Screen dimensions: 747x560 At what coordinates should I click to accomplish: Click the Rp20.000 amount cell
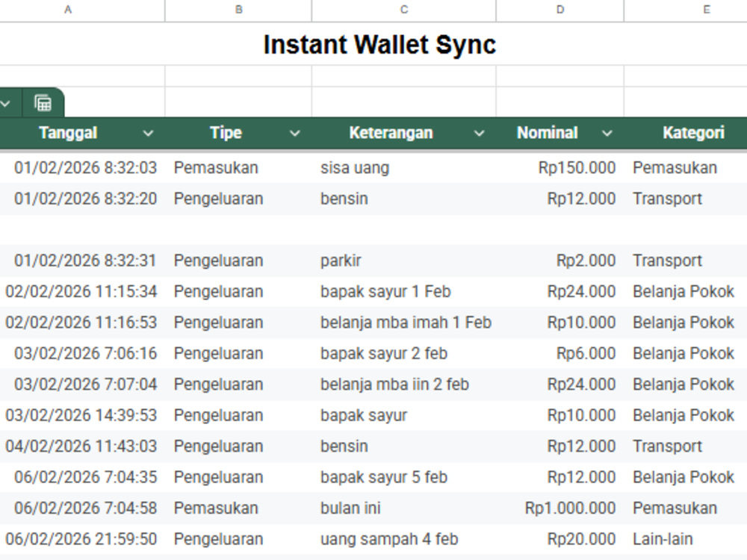(560, 539)
